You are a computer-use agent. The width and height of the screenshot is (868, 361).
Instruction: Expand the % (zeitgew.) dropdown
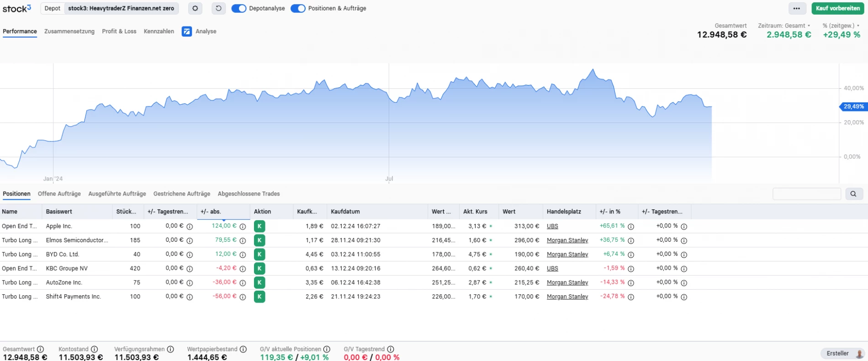click(x=841, y=26)
